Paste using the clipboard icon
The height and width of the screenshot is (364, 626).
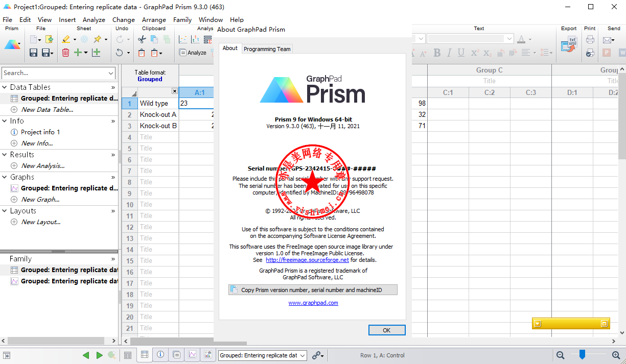[x=142, y=52]
